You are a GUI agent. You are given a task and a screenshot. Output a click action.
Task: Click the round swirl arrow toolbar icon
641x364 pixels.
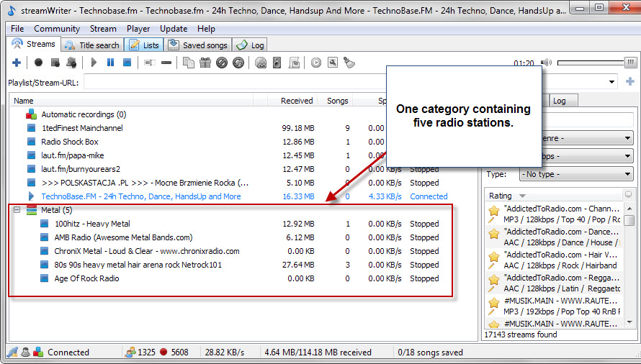pos(238,63)
